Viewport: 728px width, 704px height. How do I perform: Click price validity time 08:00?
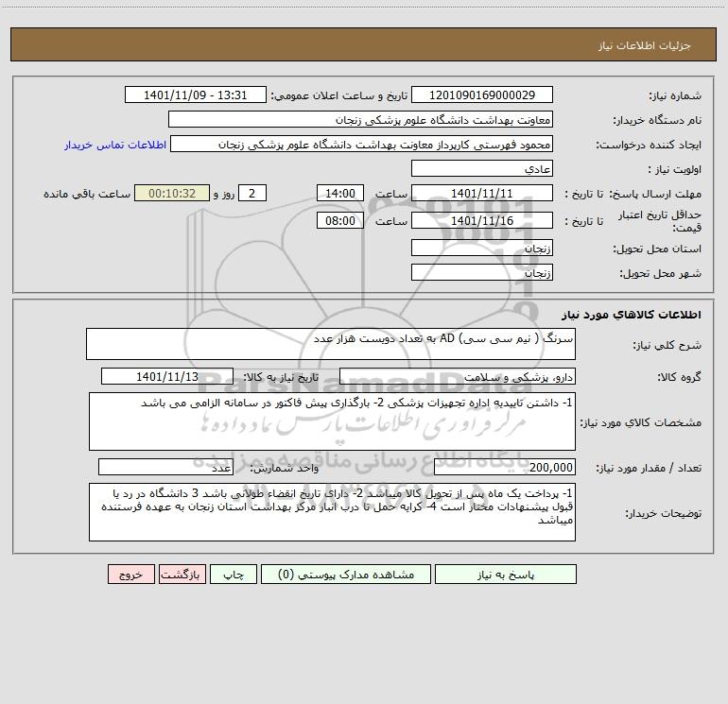(x=339, y=220)
